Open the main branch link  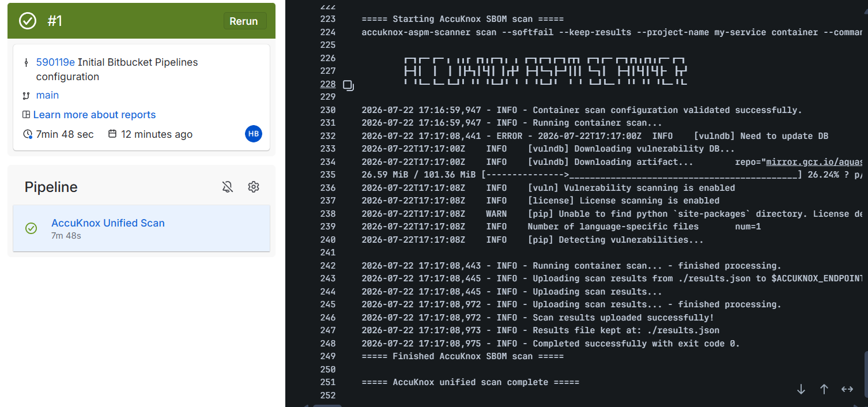click(x=47, y=95)
